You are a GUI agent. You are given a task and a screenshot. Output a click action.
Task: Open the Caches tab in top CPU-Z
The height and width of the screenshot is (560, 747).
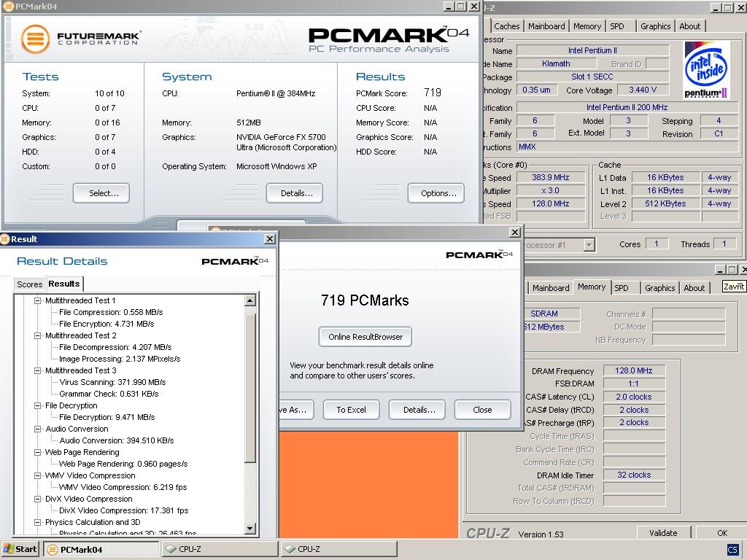pos(506,26)
